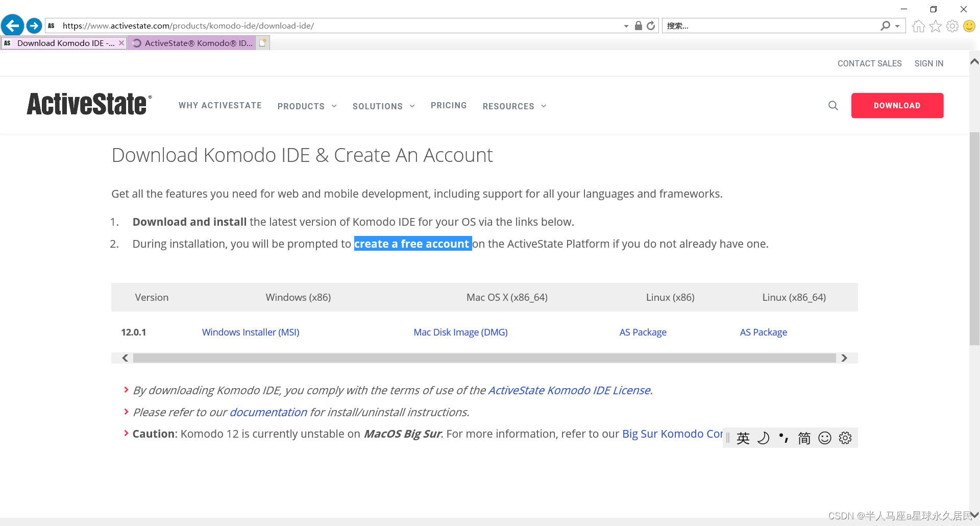Click AS Package under Linux (x86_64)
This screenshot has width=980, height=526.
coord(763,332)
